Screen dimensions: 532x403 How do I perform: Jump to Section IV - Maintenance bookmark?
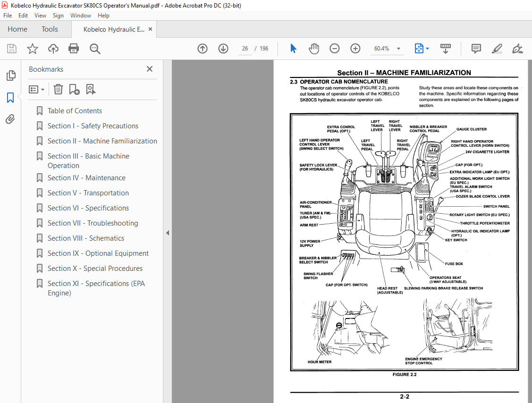pyautogui.click(x=86, y=178)
